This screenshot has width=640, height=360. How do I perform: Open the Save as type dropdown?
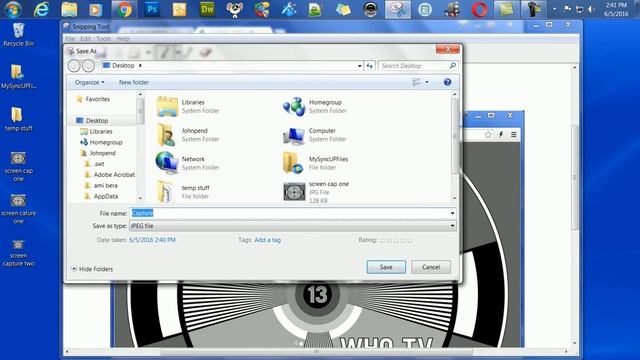coord(452,226)
